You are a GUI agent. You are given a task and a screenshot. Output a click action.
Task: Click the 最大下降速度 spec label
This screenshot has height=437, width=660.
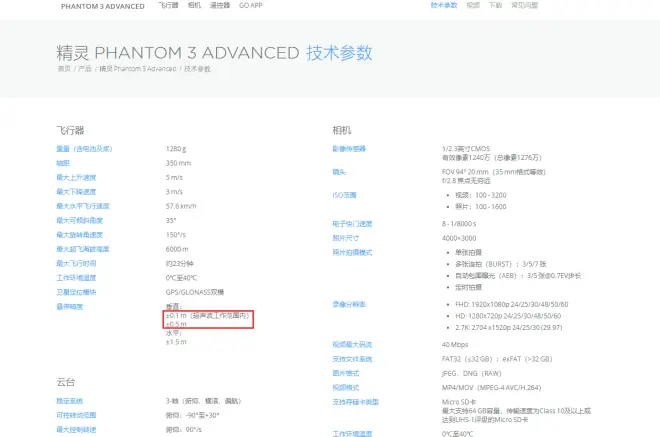point(76,192)
